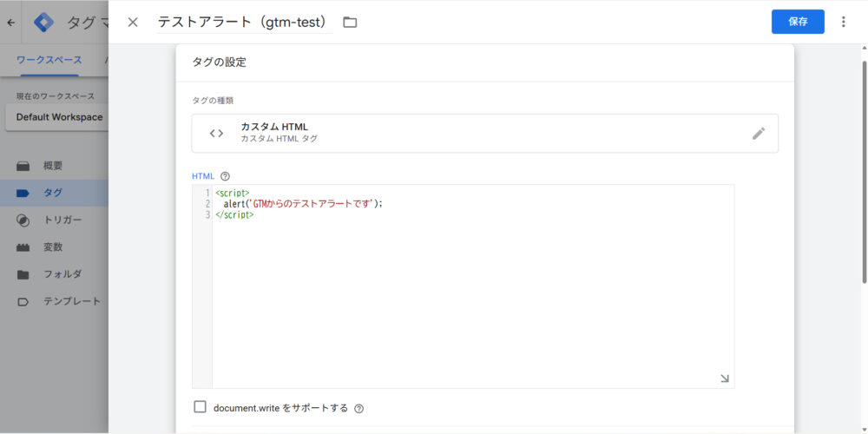868x434 pixels.
Task: Click the back arrow in top-left corner
Action: pos(11,23)
